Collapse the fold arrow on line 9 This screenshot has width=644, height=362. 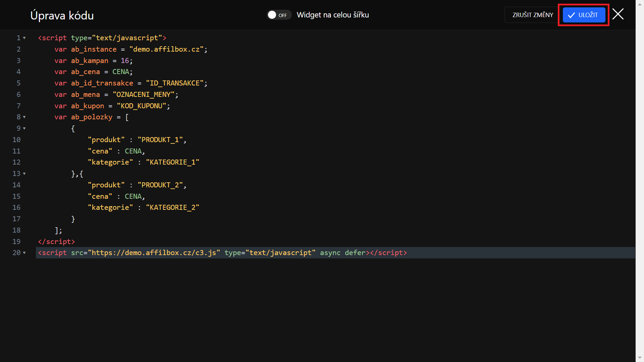[x=24, y=129]
